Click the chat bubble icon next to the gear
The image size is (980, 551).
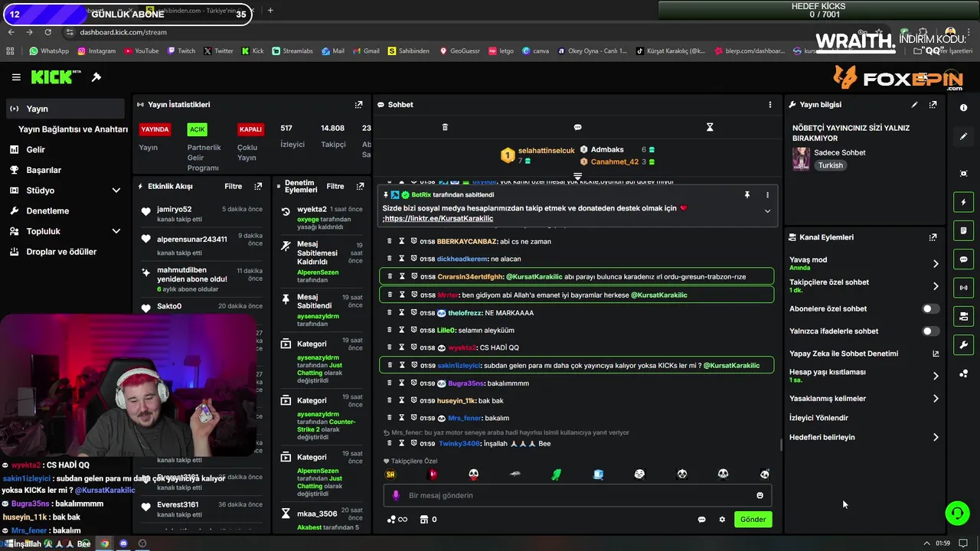(x=701, y=520)
